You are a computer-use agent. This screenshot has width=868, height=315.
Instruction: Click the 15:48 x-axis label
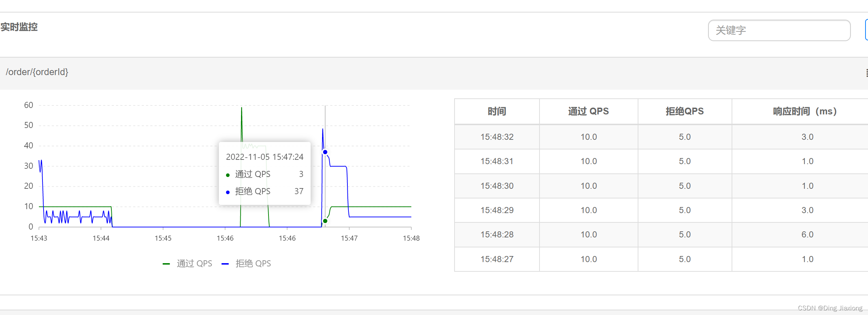[411, 238]
